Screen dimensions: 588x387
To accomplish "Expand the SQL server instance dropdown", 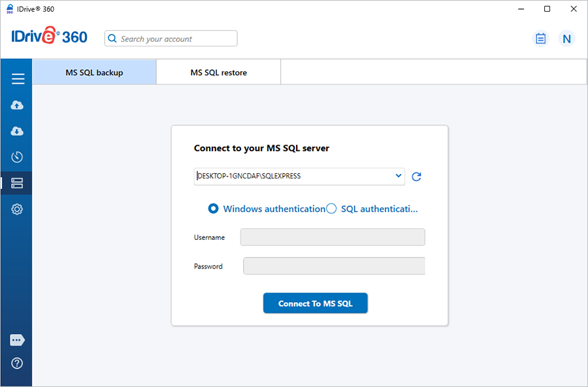I will tap(399, 176).
